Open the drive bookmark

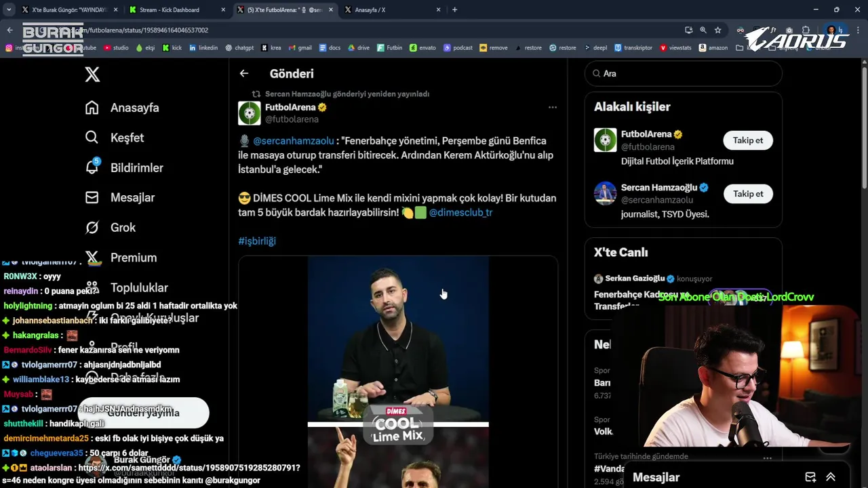click(359, 47)
